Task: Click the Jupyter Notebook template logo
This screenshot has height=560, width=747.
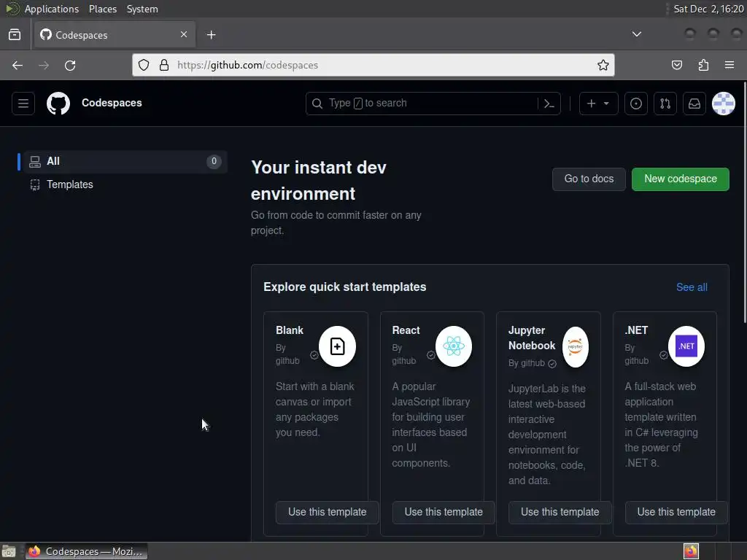Action: (576, 346)
